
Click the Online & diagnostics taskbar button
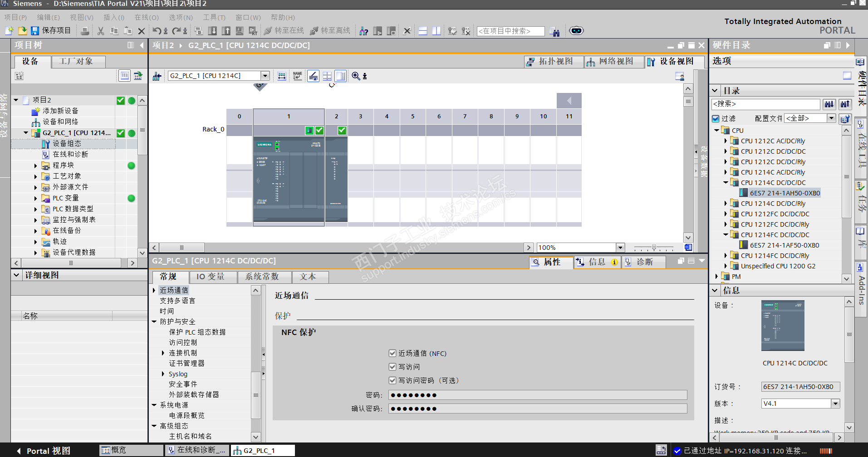coord(197,450)
